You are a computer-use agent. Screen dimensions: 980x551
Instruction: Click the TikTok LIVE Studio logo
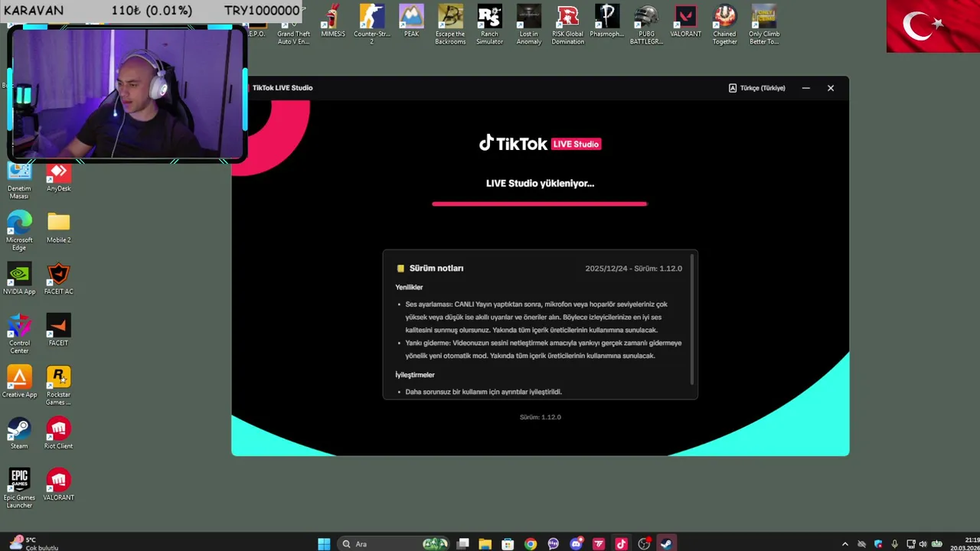click(541, 144)
